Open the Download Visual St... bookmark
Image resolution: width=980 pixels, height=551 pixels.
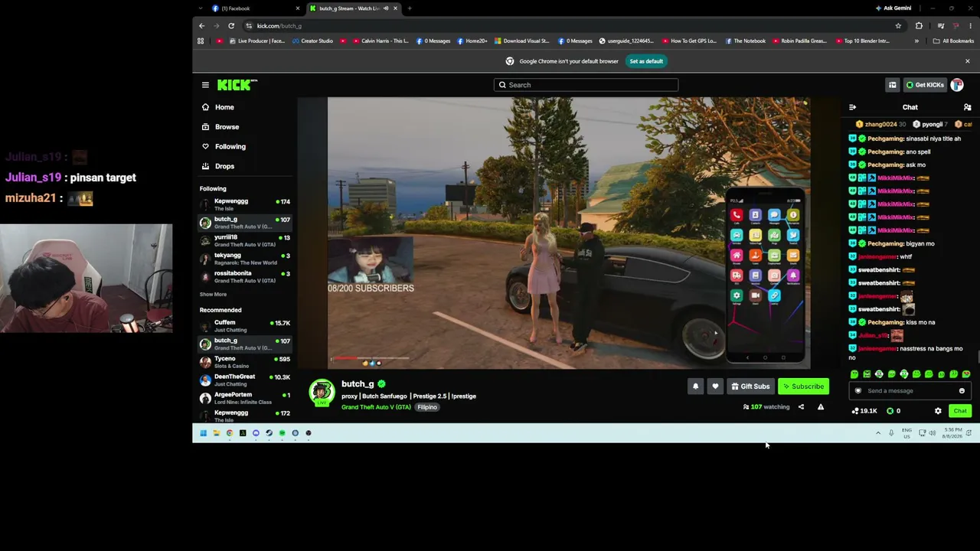(522, 41)
